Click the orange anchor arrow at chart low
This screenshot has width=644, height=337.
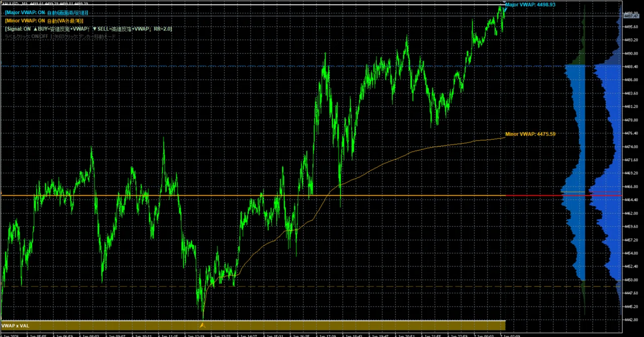coord(202,325)
